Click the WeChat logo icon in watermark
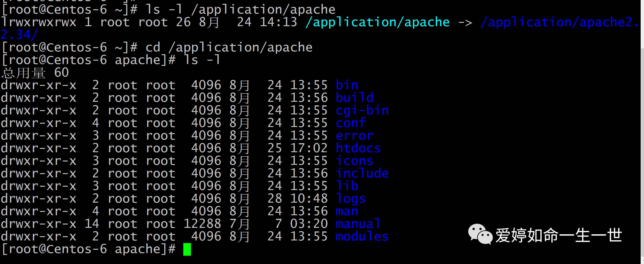 click(480, 234)
